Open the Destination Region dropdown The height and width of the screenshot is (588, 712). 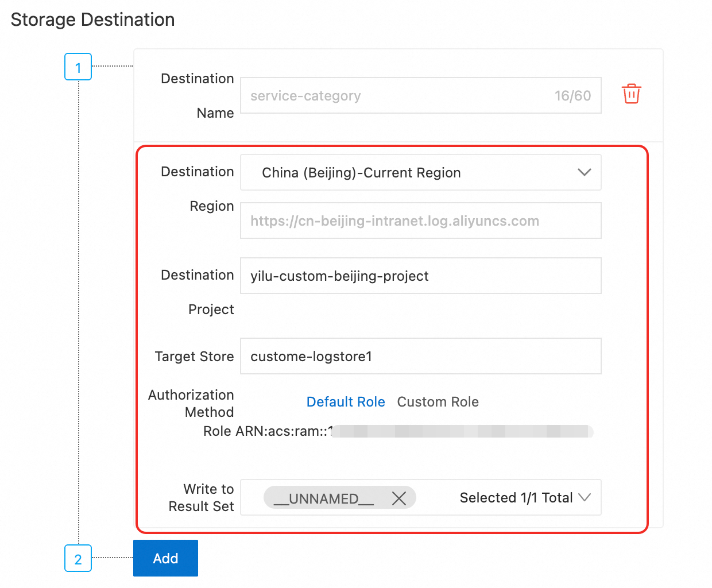(420, 172)
